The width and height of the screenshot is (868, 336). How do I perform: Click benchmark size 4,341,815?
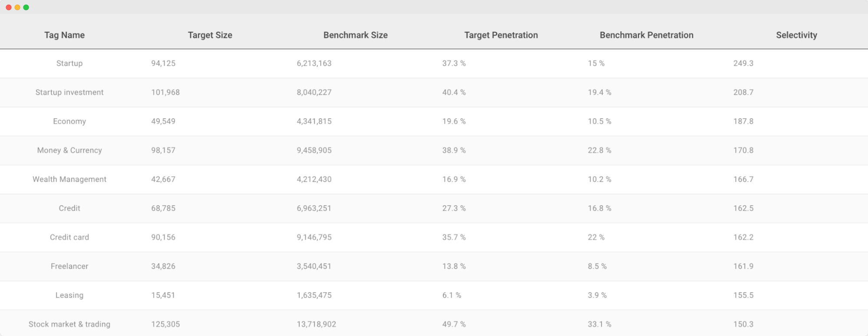[x=314, y=121]
